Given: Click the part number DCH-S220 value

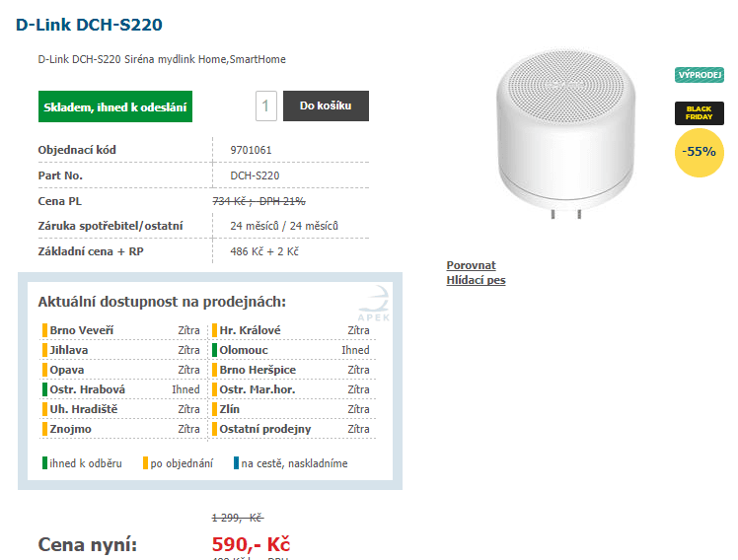Looking at the screenshot, I should tap(255, 175).
